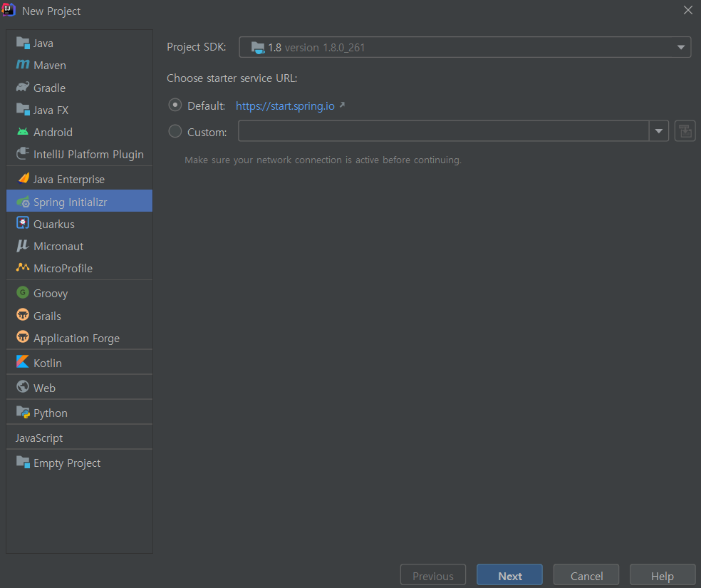This screenshot has height=588, width=701.
Task: Click the Java Enterprise icon
Action: (24, 178)
